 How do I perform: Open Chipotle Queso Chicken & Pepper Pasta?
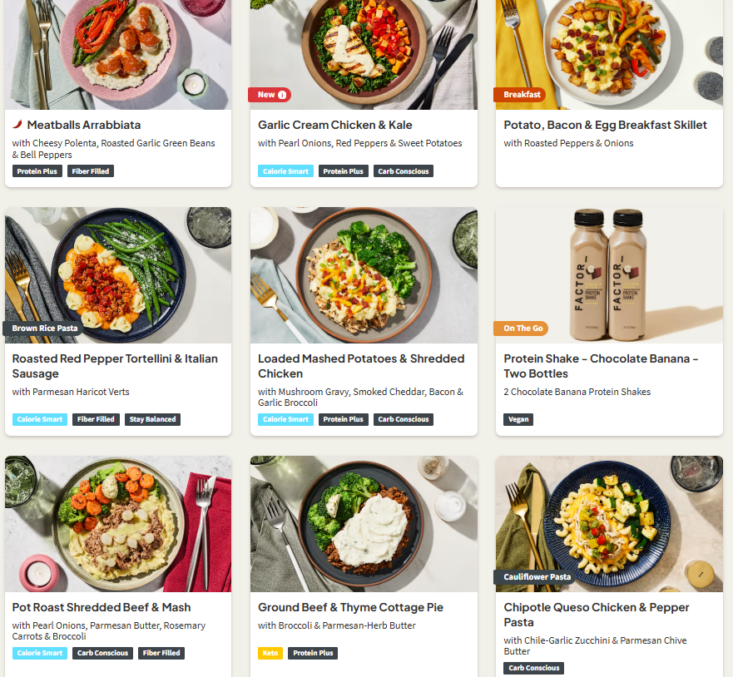596,615
